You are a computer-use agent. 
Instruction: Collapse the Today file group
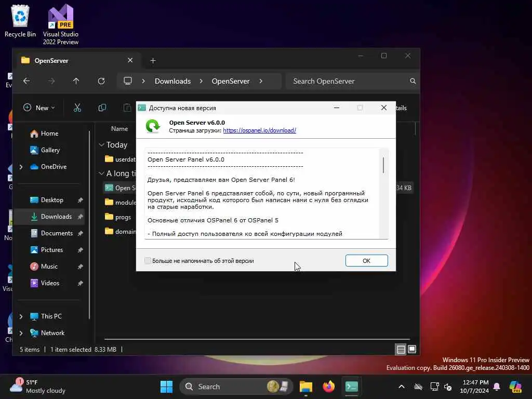101,145
